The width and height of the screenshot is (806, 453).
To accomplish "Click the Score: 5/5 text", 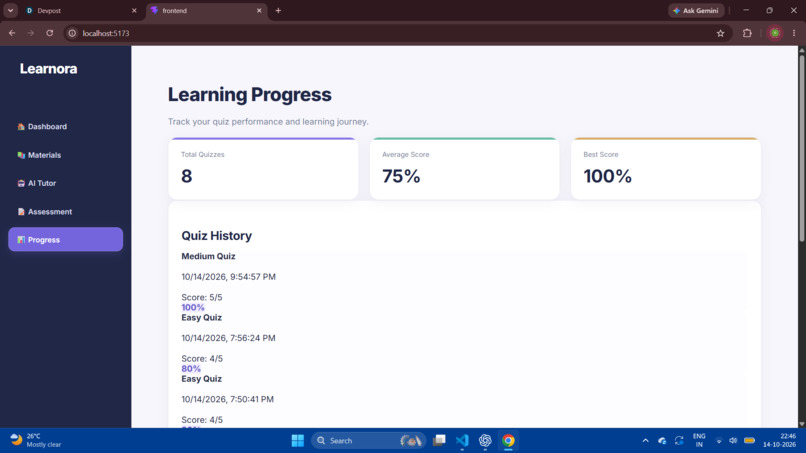I will [x=202, y=297].
